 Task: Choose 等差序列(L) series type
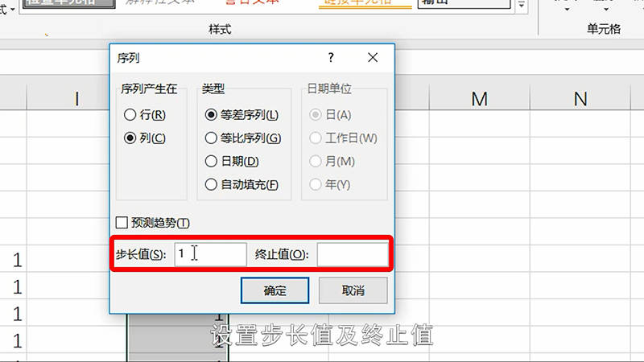click(x=212, y=116)
